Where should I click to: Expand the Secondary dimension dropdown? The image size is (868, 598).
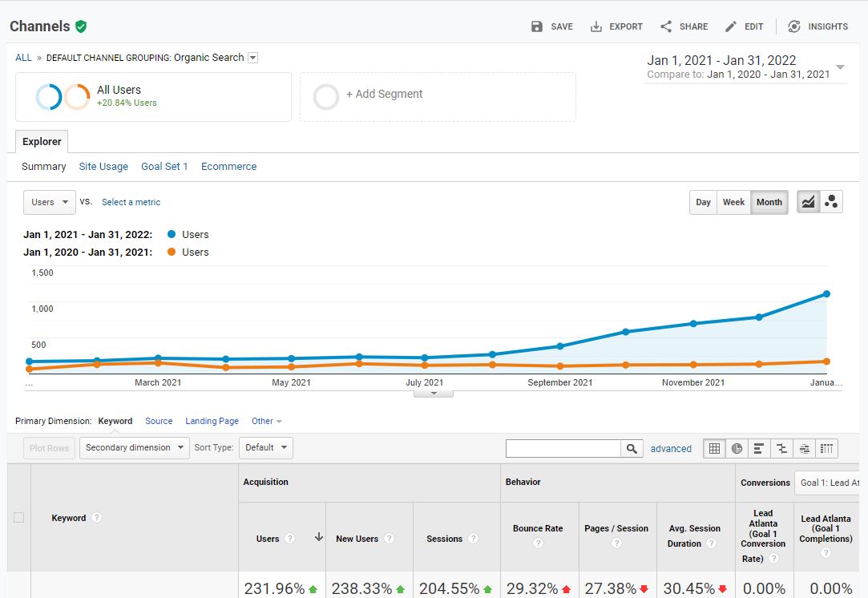click(x=134, y=447)
